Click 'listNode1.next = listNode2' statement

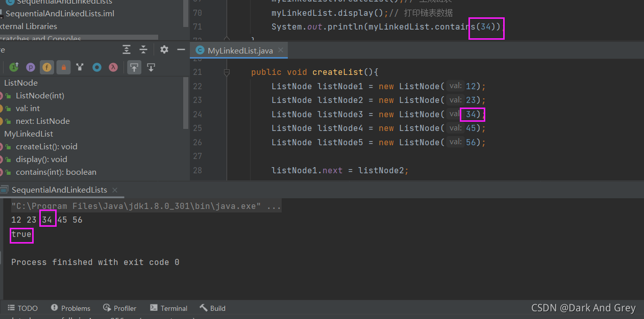340,170
